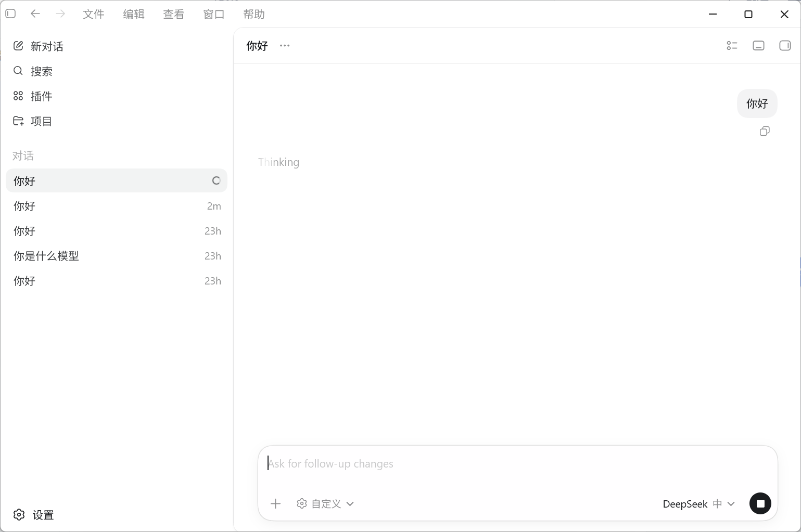
Task: Go back with the left arrow
Action: (35, 14)
